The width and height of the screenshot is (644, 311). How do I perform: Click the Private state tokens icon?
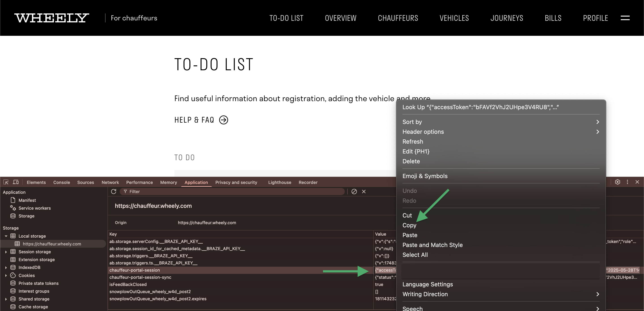tap(13, 283)
